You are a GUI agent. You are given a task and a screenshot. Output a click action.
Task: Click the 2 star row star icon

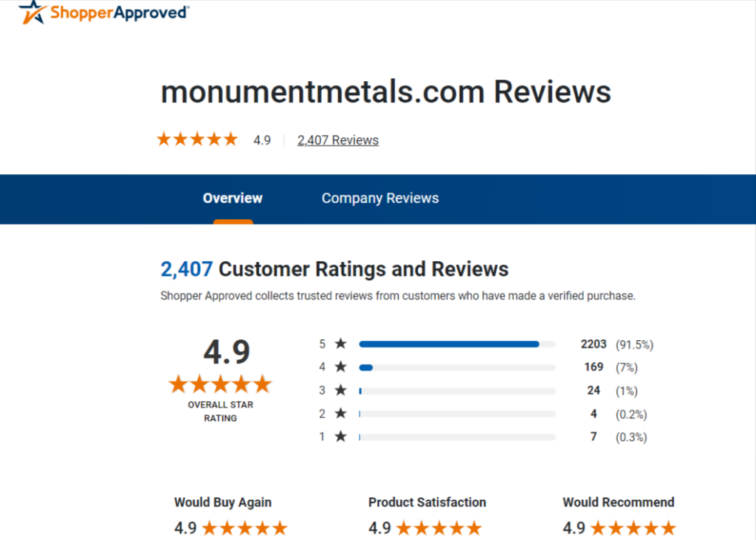(x=341, y=413)
